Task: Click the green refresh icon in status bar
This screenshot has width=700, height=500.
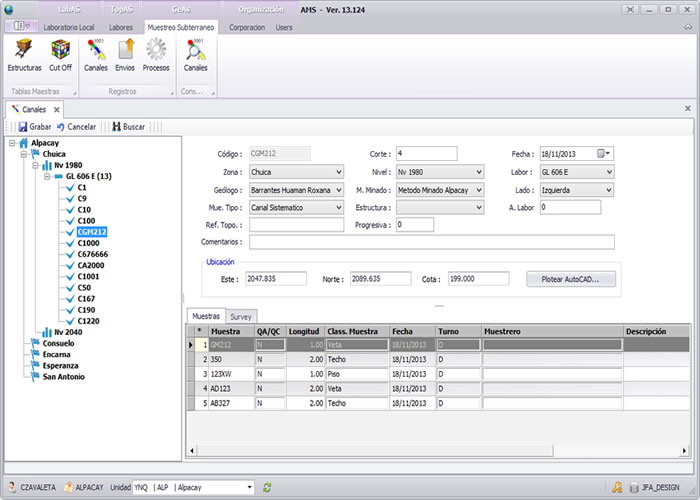Action: click(267, 487)
